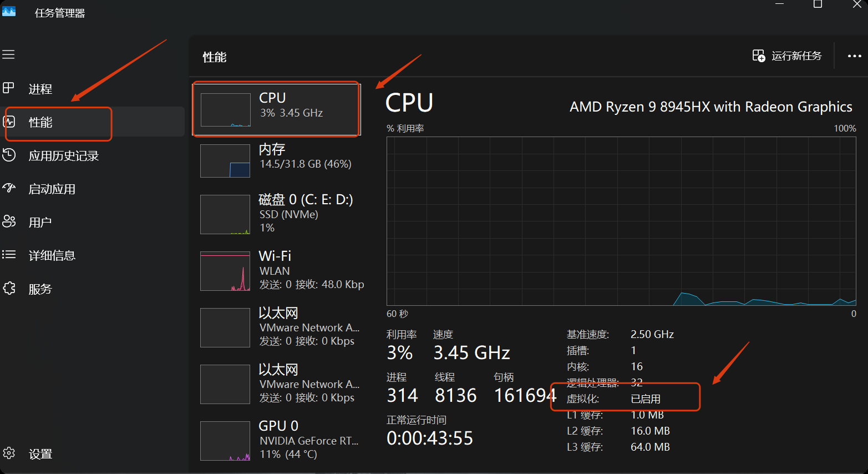Open the three-dot more options menu
Viewport: 868px width, 474px height.
(854, 56)
